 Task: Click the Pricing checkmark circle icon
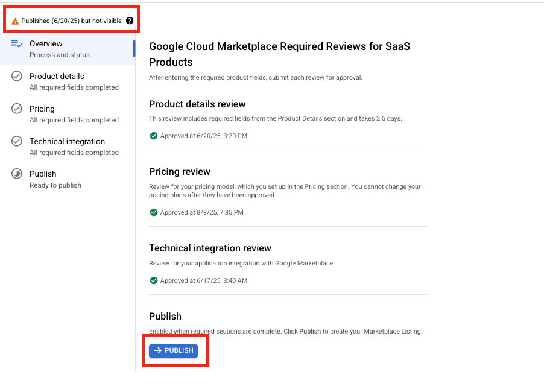pyautogui.click(x=17, y=109)
